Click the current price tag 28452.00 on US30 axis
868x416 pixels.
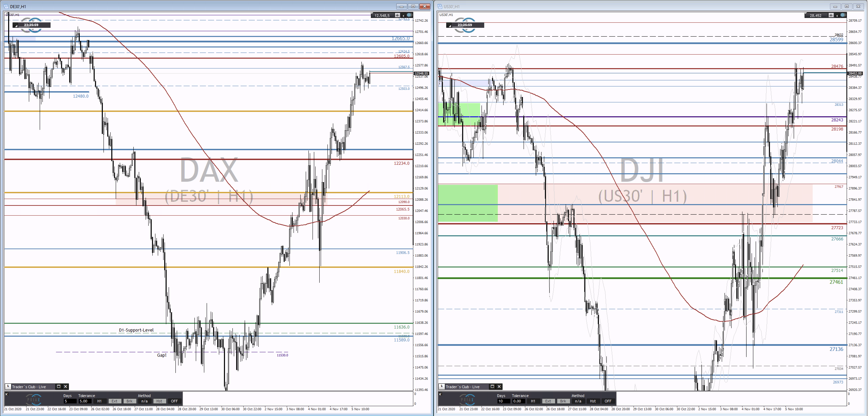point(855,73)
